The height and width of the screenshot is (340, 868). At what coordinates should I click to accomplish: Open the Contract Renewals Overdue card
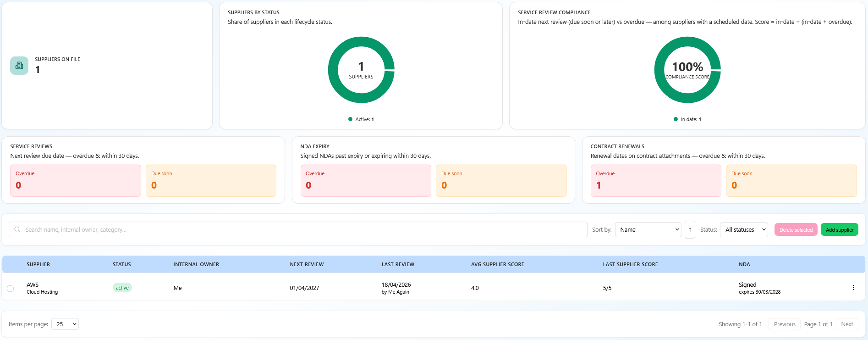click(x=656, y=181)
